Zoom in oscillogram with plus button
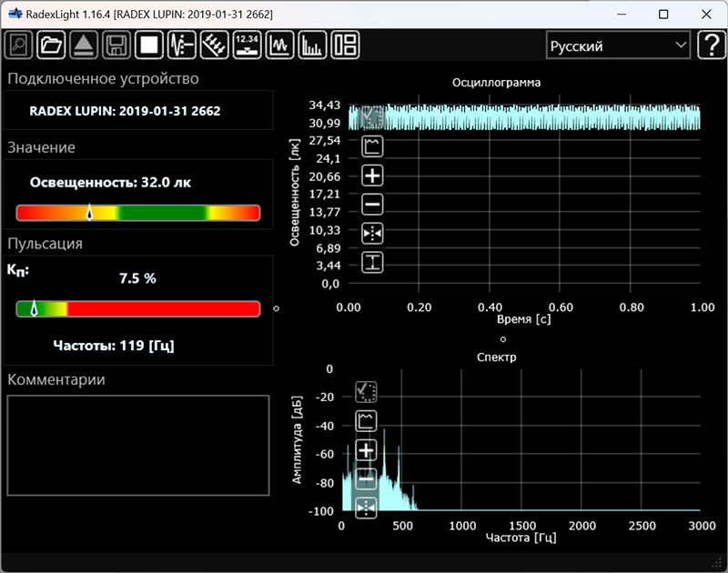This screenshot has width=728, height=573. (372, 176)
